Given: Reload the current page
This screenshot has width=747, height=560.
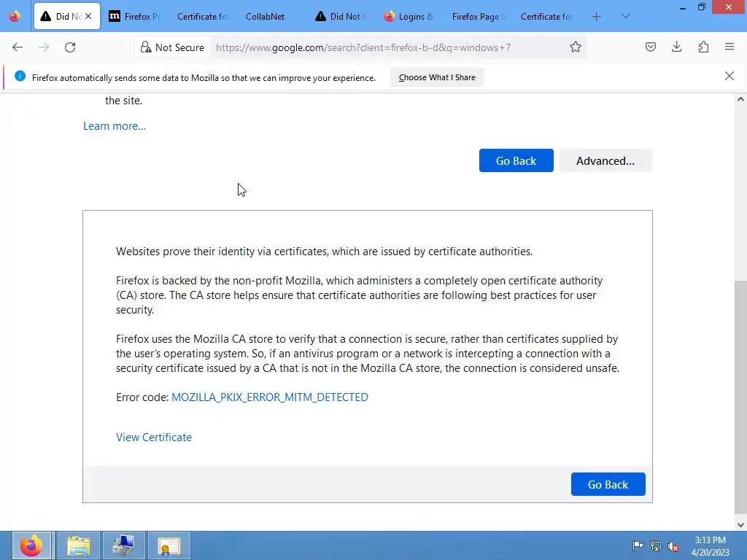Looking at the screenshot, I should (70, 47).
